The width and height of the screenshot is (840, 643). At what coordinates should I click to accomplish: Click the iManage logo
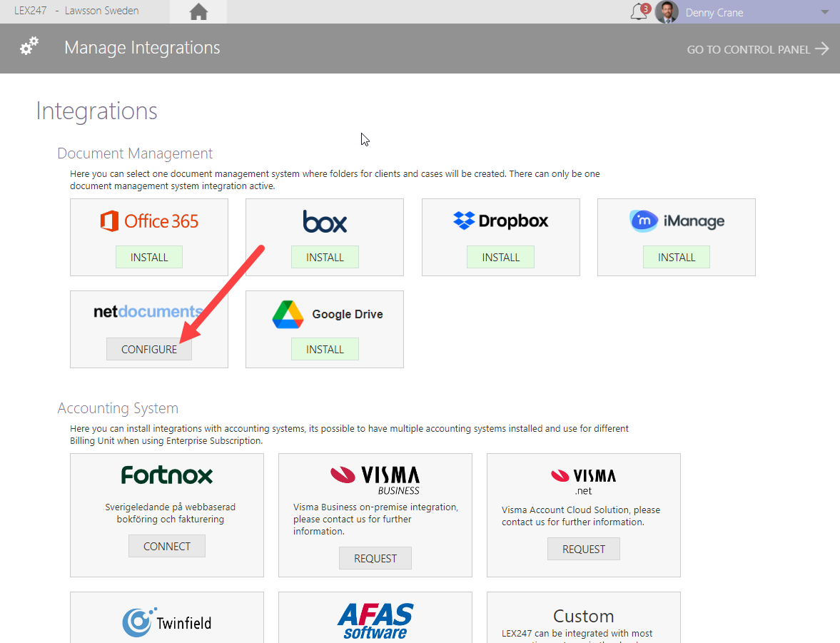(677, 221)
